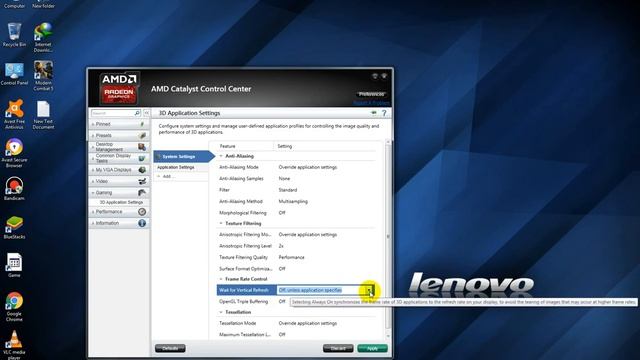This screenshot has height=360, width=640.
Task: Open the Preferences menu button
Action: (371, 94)
